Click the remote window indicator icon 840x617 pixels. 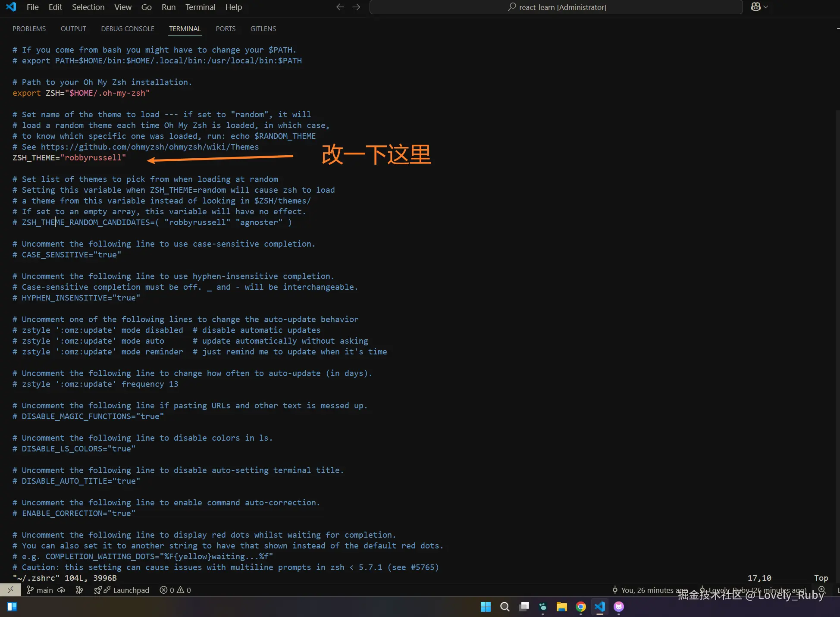(x=10, y=590)
